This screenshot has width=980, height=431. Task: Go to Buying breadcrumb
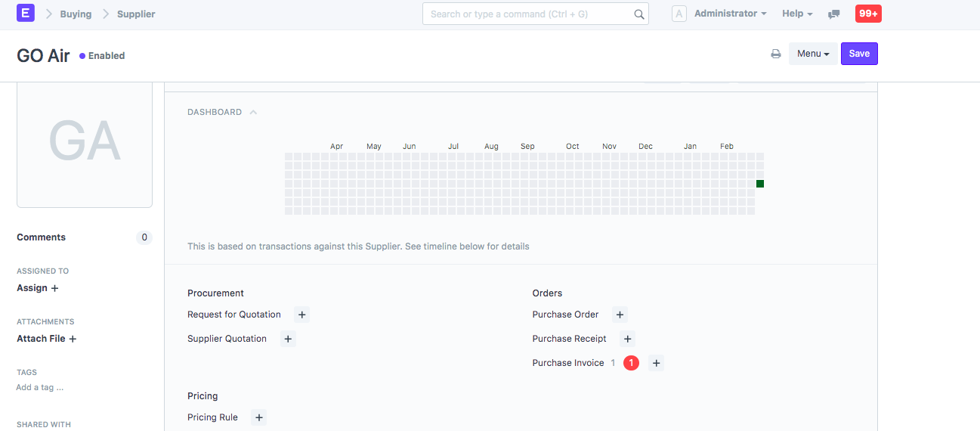coord(76,14)
